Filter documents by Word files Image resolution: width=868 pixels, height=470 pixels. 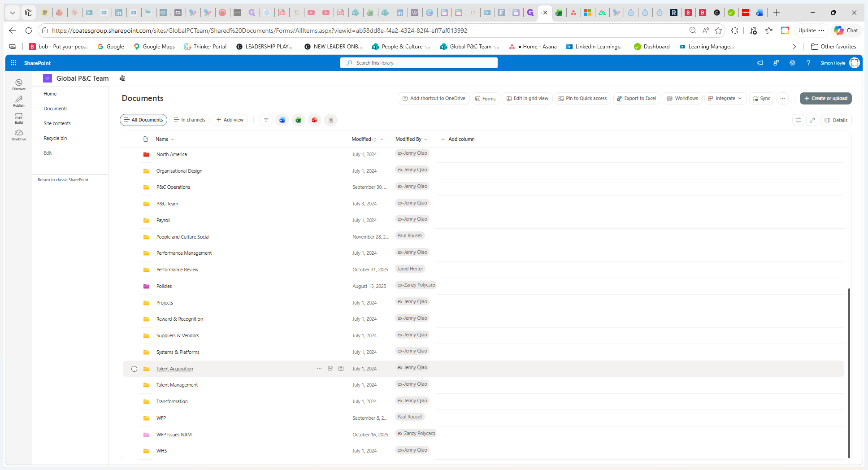282,120
